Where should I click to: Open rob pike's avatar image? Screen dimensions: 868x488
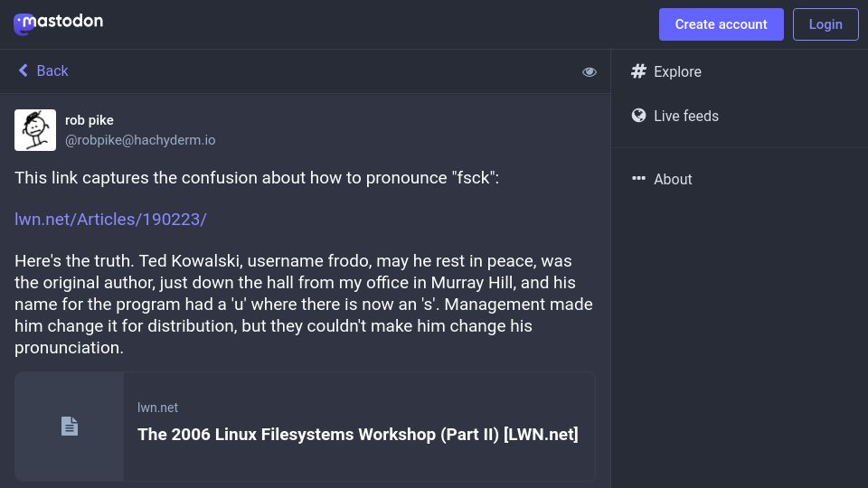pyautogui.click(x=35, y=130)
